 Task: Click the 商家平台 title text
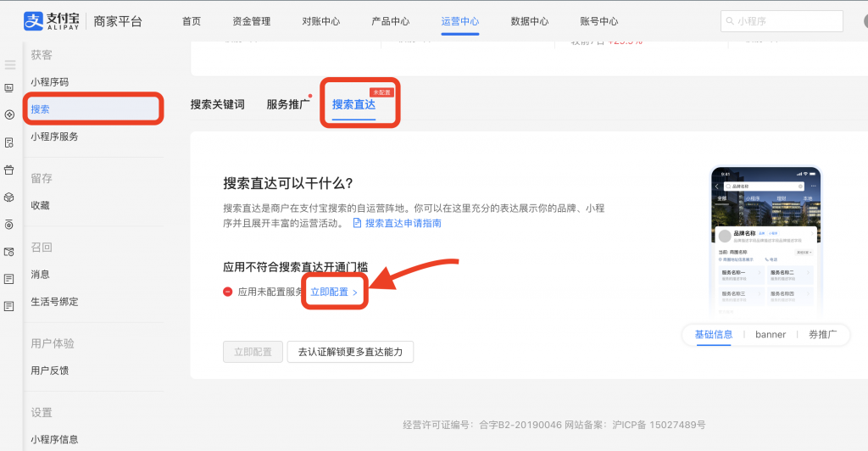(118, 21)
